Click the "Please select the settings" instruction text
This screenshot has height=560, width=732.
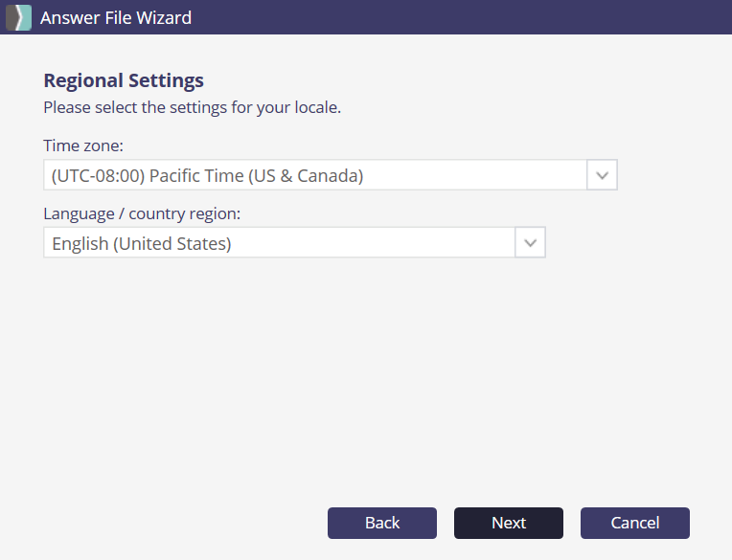pos(192,107)
